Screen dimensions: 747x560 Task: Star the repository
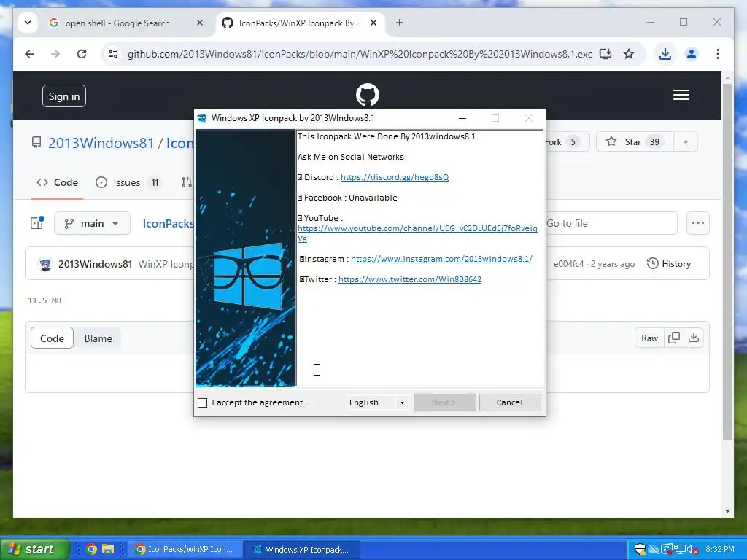click(x=635, y=142)
